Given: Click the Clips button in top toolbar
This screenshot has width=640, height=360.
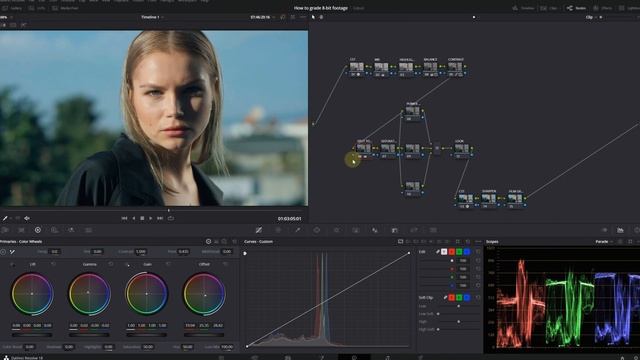Looking at the screenshot, I should pyautogui.click(x=549, y=8).
